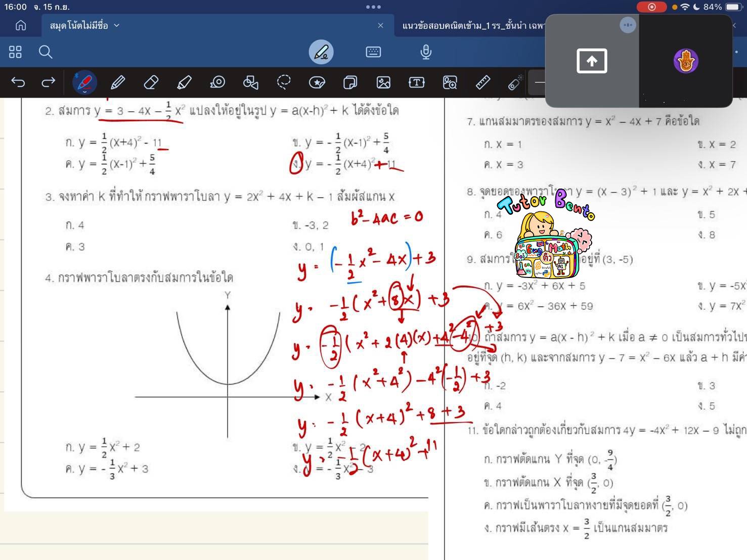Open document grid overview
This screenshot has width=747, height=560.
15,52
